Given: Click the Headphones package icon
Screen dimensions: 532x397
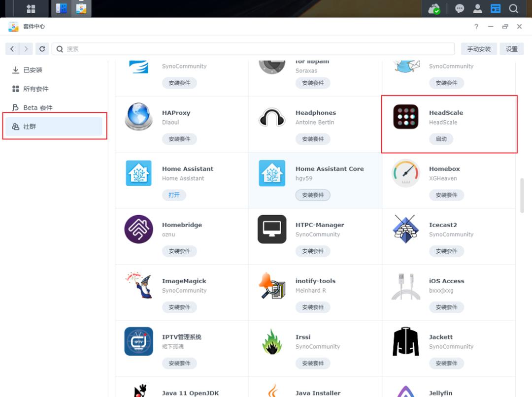Looking at the screenshot, I should (272, 117).
